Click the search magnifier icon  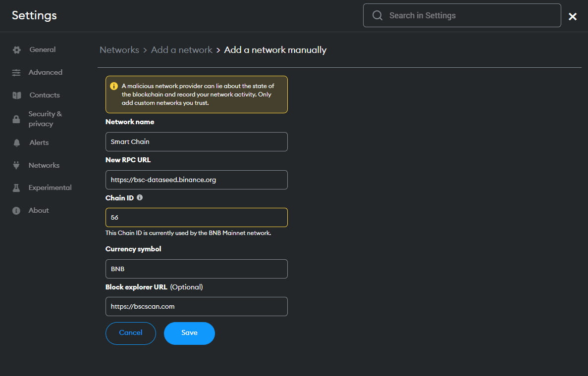pos(377,15)
